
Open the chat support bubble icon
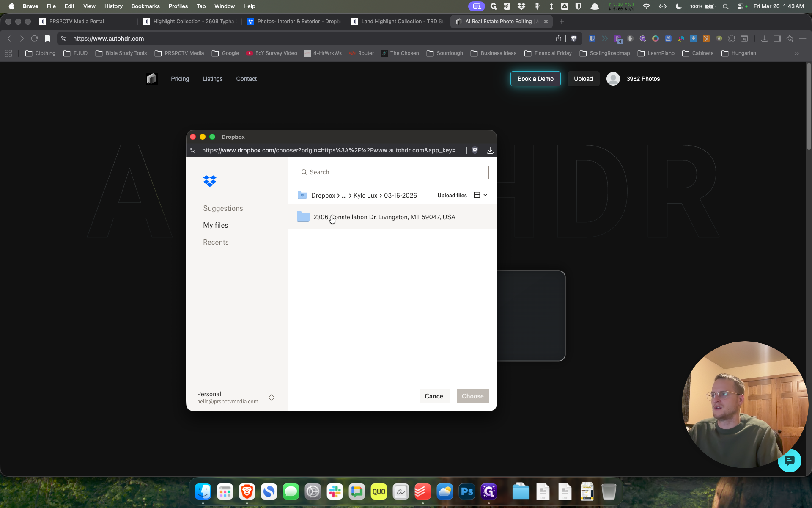point(789,460)
